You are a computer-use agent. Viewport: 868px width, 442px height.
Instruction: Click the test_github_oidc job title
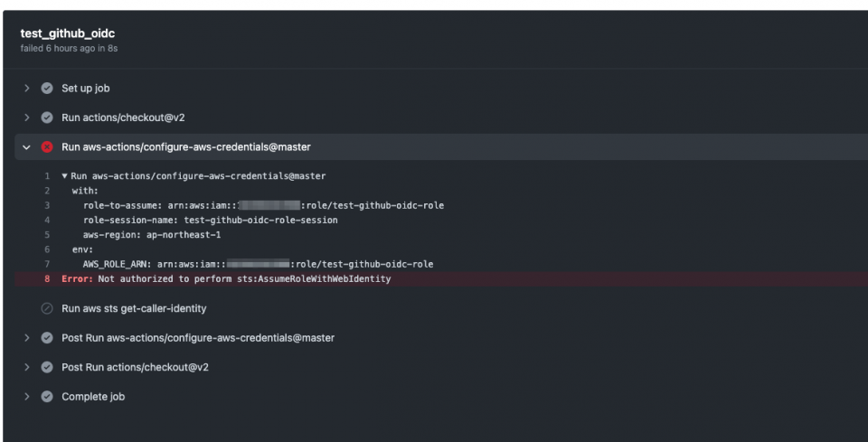click(68, 33)
